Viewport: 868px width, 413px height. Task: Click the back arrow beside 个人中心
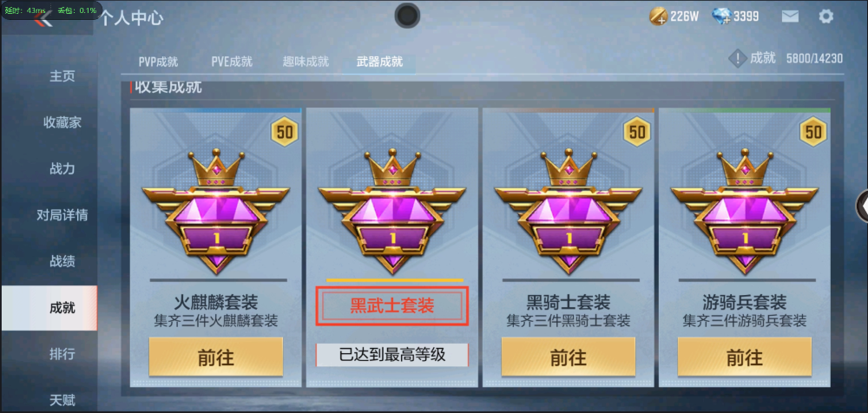pos(43,19)
